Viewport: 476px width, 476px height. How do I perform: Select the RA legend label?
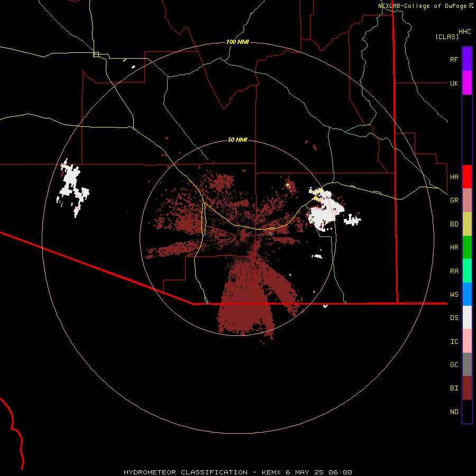tap(454, 271)
